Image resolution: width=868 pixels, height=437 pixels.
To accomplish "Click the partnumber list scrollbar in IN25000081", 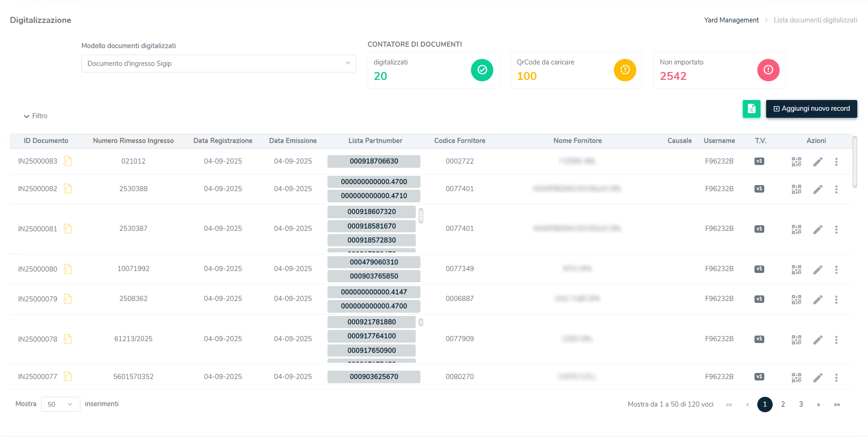I will pos(421,215).
